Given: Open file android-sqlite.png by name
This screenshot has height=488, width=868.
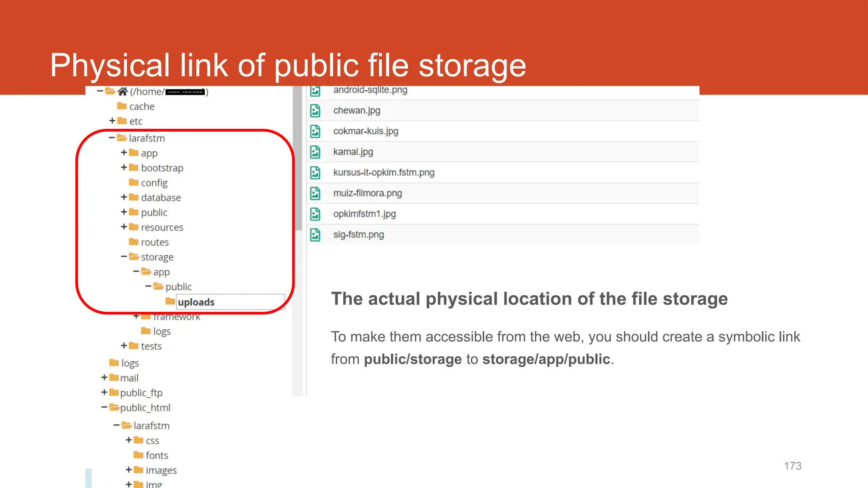Looking at the screenshot, I should click(x=370, y=90).
